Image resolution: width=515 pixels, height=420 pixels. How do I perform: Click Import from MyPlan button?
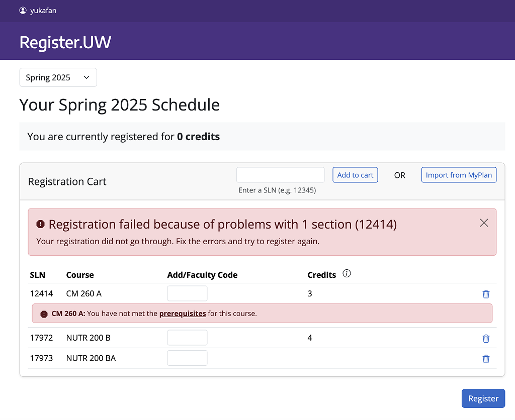coord(459,175)
